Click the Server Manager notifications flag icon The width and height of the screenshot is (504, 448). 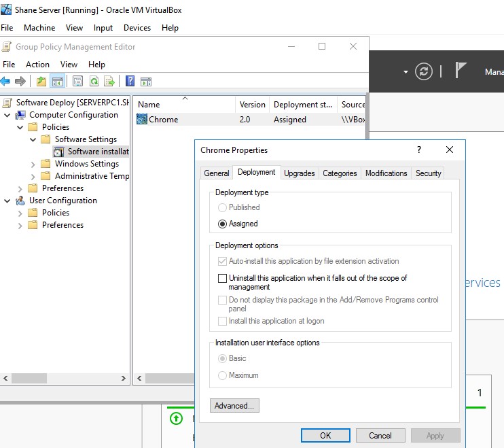[x=461, y=70]
